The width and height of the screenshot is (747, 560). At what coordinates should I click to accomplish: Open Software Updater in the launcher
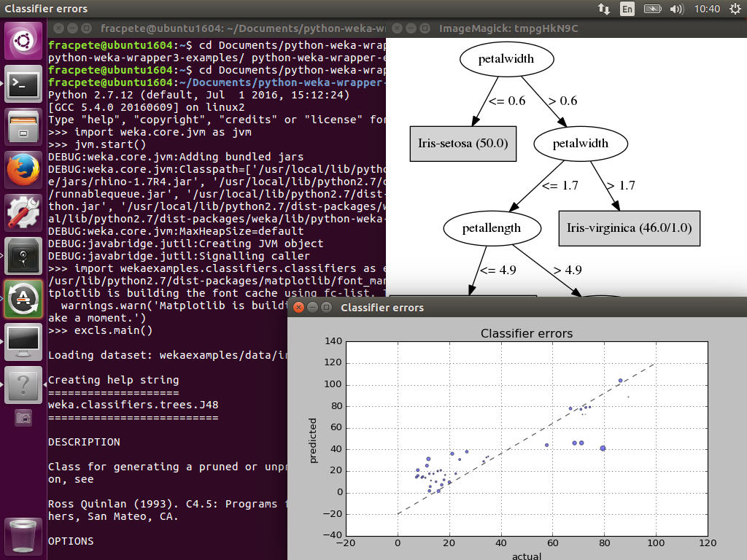click(x=24, y=297)
